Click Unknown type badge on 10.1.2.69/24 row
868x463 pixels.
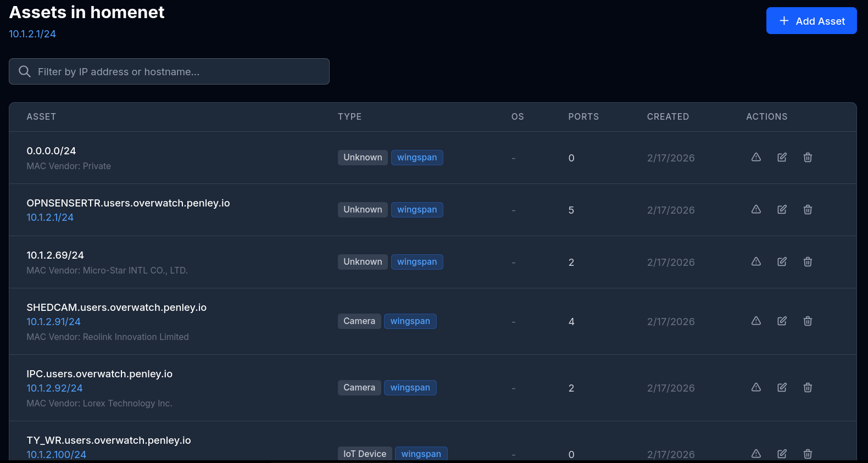[363, 262]
